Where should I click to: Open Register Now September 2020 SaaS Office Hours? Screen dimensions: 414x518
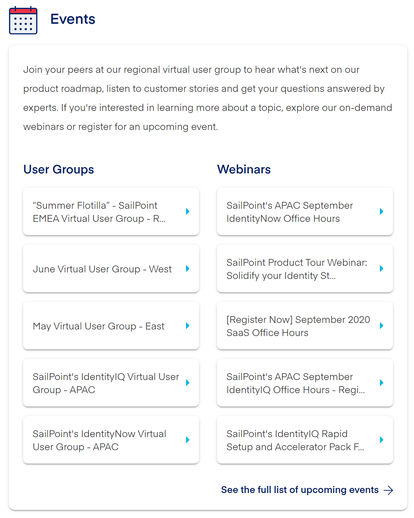(305, 326)
